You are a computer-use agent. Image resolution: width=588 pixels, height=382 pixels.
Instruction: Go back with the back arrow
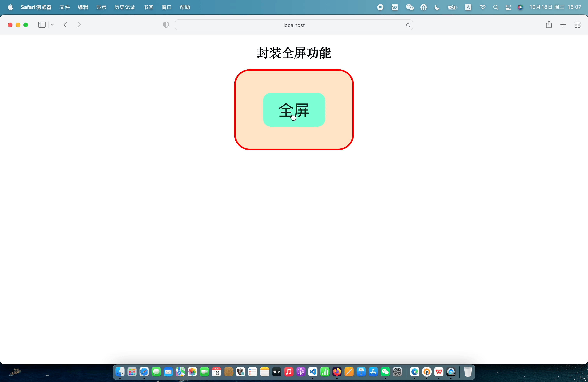click(x=65, y=25)
